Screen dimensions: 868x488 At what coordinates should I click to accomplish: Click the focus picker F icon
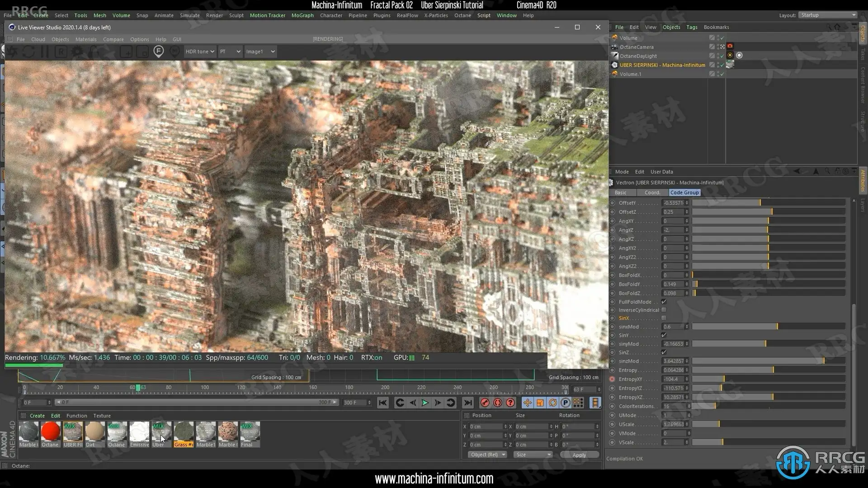click(158, 51)
